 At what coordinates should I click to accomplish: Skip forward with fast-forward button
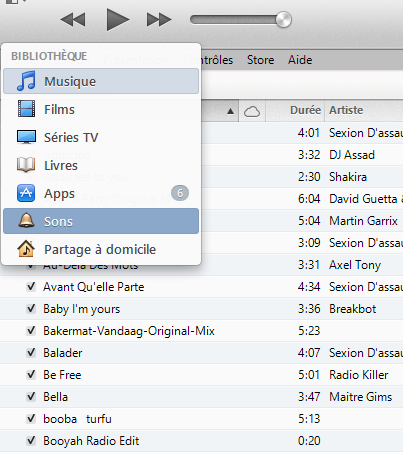pyautogui.click(x=159, y=20)
